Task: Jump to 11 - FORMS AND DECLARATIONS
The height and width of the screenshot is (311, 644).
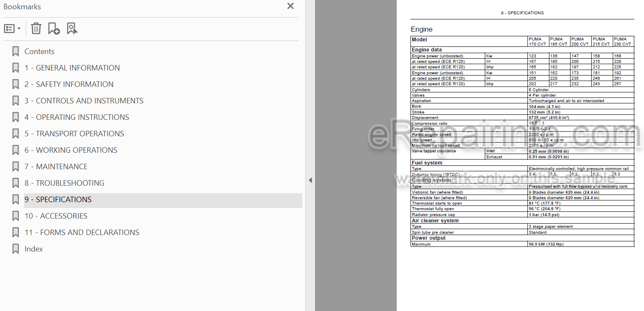Action: point(82,233)
